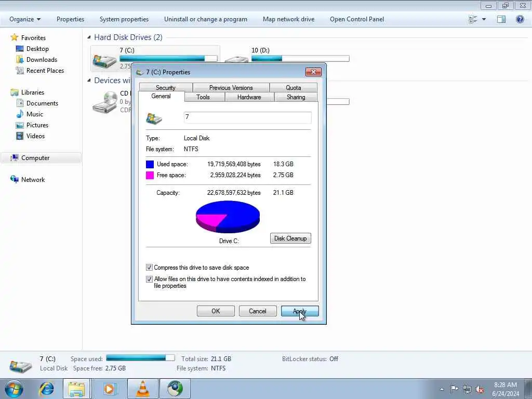Click the drive label input field
The height and width of the screenshot is (399, 532).
(x=247, y=117)
